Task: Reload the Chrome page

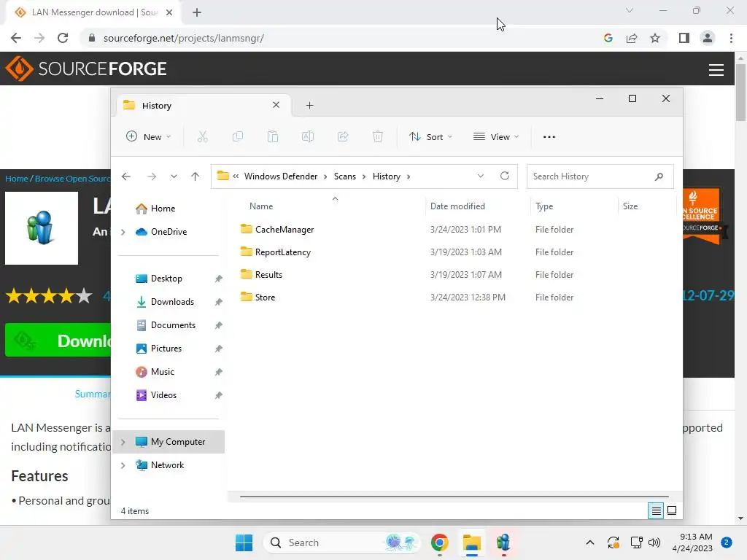Action: coord(63,38)
